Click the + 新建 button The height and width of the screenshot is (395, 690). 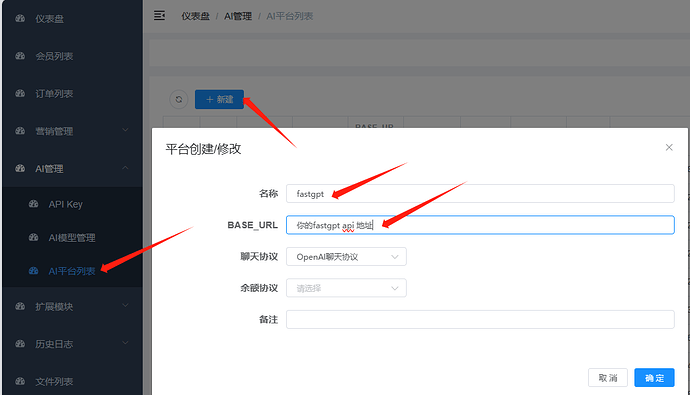click(x=219, y=99)
